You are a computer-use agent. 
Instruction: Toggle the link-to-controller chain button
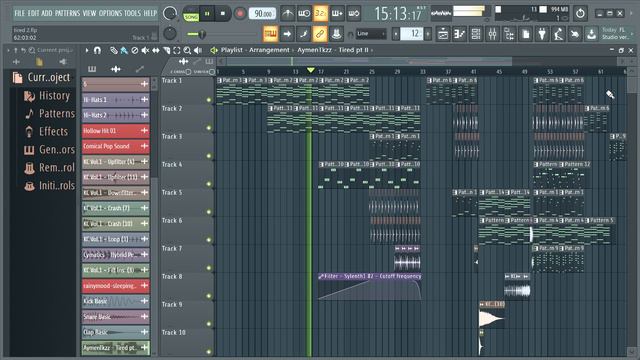click(x=320, y=34)
